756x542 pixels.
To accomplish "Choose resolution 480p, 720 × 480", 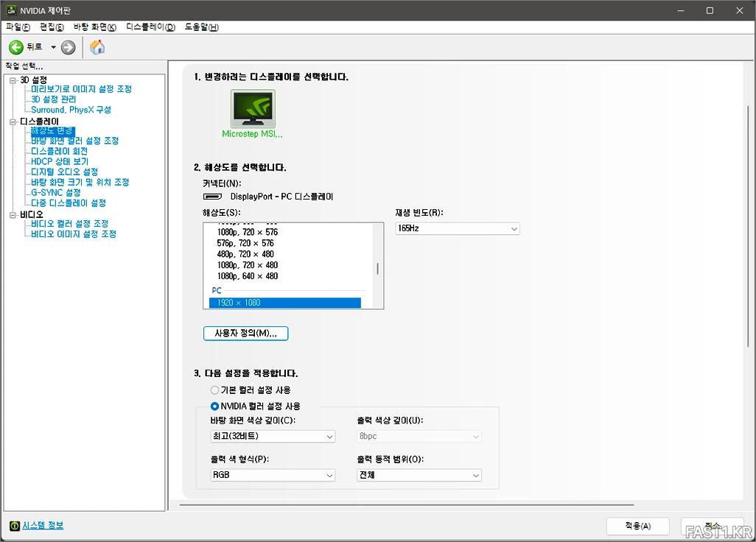I will (x=245, y=254).
